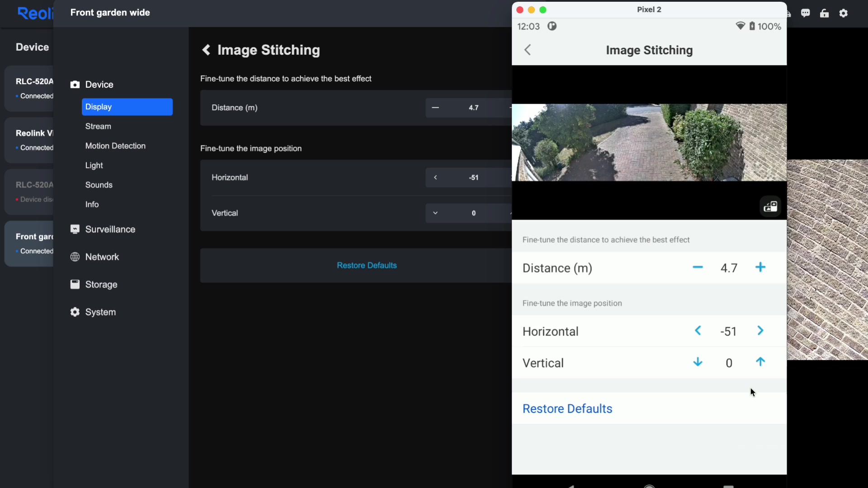Select the Surveillance section camera icon
868x488 pixels.
click(x=75, y=229)
